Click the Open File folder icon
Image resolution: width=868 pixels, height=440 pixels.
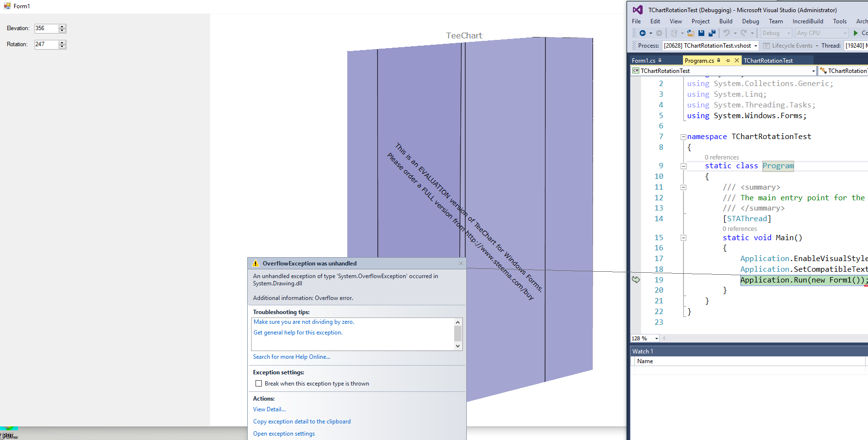coord(690,33)
